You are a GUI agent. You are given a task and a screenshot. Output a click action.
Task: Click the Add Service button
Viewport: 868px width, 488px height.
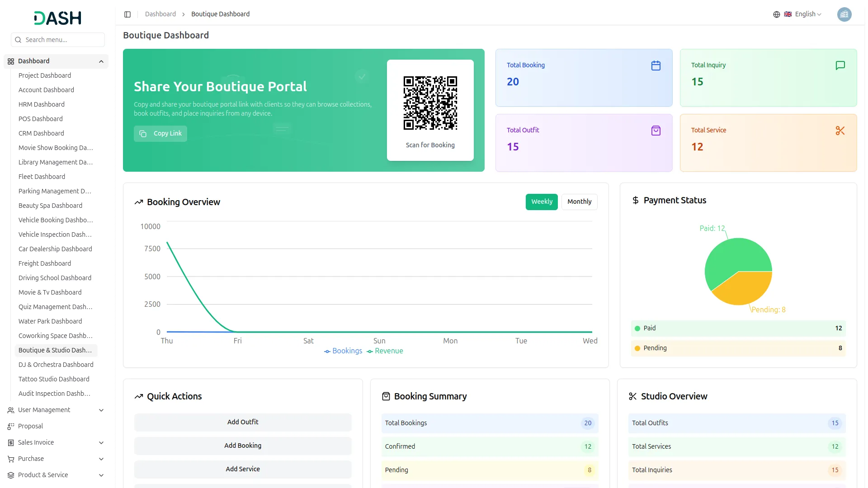(x=243, y=469)
